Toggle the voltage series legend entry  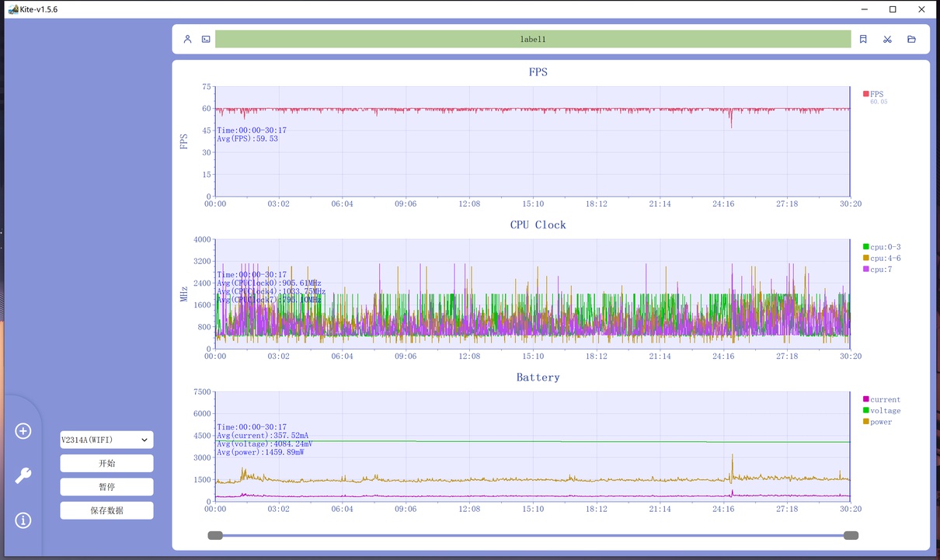882,411
